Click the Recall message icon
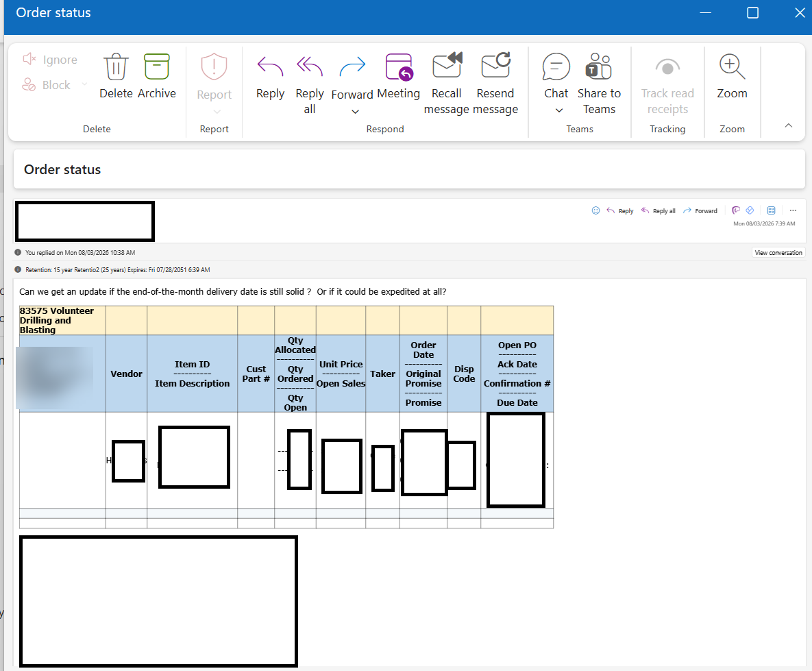This screenshot has width=812, height=671. click(447, 66)
